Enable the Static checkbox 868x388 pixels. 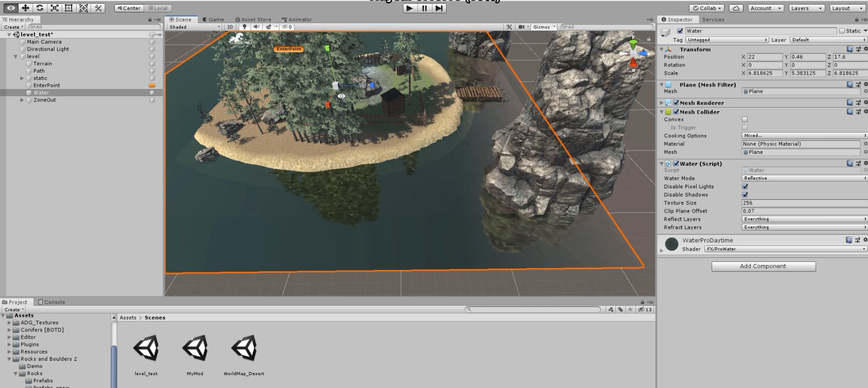(x=842, y=31)
